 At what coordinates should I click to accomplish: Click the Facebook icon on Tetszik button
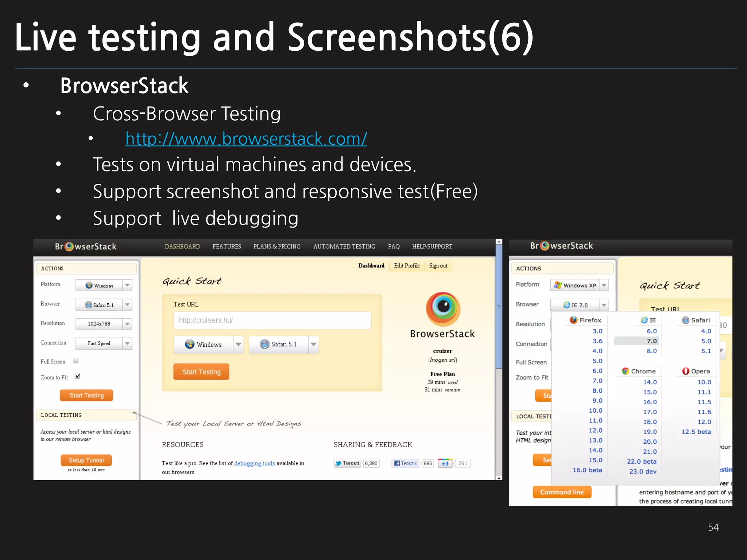point(397,463)
